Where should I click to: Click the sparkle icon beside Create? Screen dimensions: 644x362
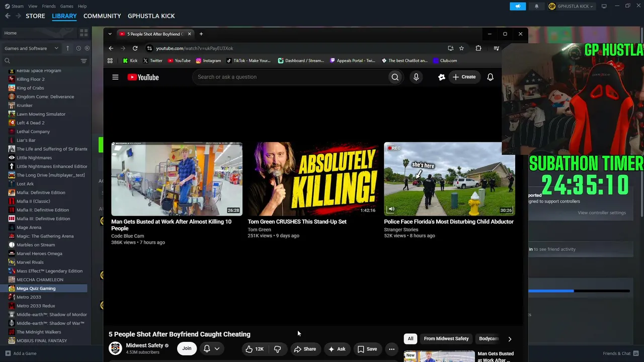441,77
